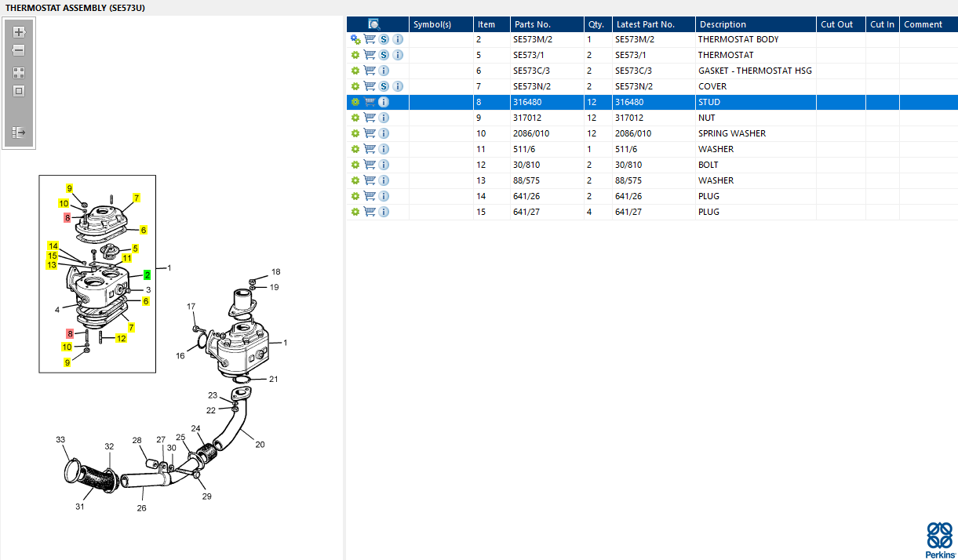The height and width of the screenshot is (560, 958).
Task: Zoom in on the parts diagram
Action: click(x=19, y=32)
